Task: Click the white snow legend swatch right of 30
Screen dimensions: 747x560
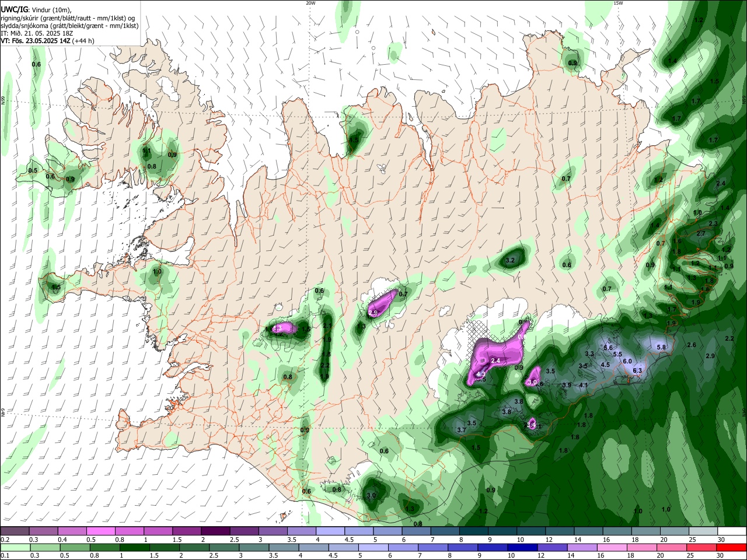Action: pyautogui.click(x=731, y=531)
